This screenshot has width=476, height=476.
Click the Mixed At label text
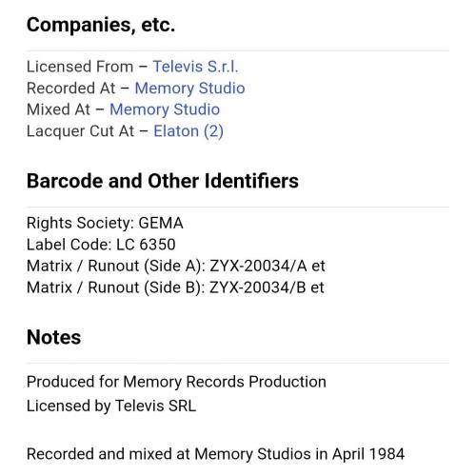click(x=58, y=109)
